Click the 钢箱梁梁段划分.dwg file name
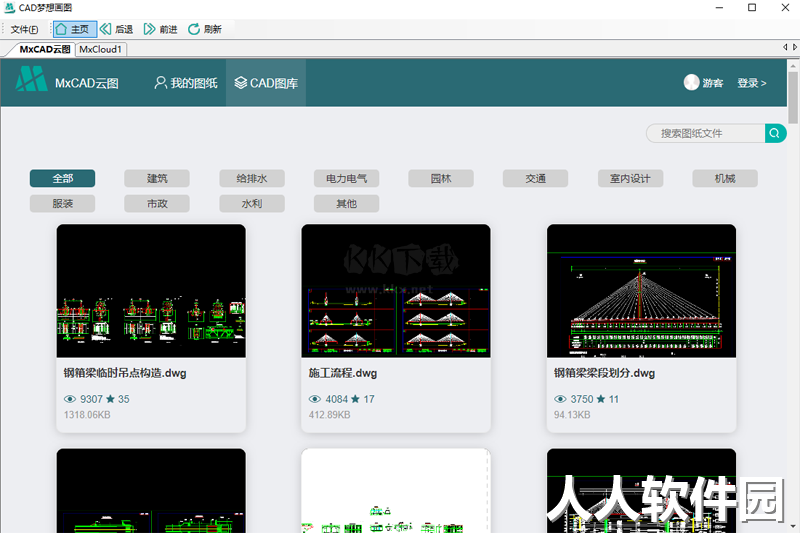The height and width of the screenshot is (533, 800). (604, 373)
